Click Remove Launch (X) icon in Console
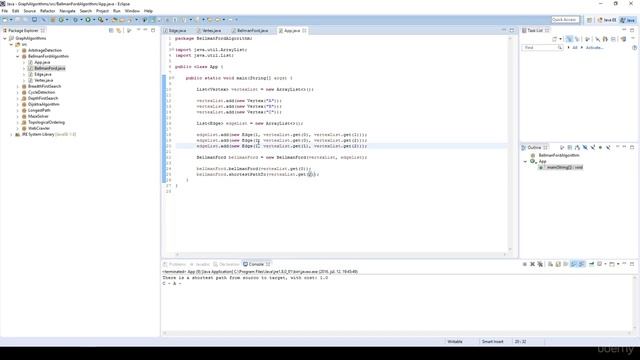The image size is (640, 360). (532, 264)
